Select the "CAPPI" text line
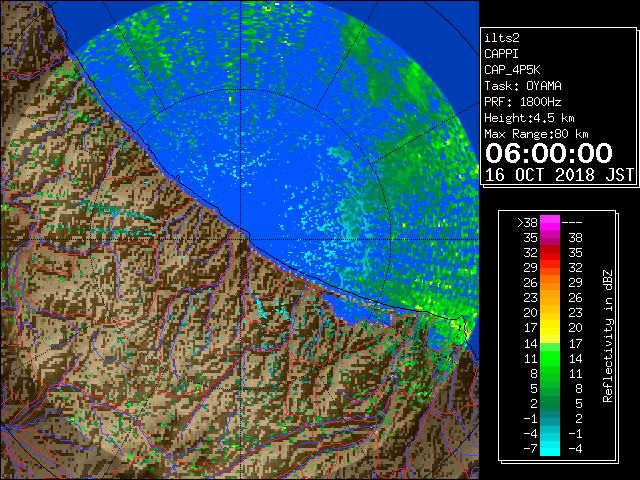Viewport: 640px width, 480px height. click(x=501, y=54)
